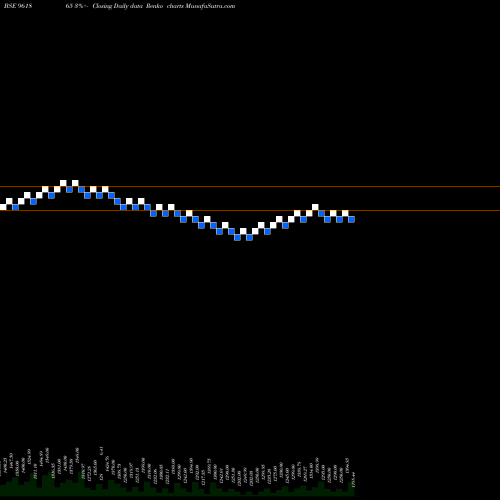Select the first white Renko brick at the left edge

3,207
